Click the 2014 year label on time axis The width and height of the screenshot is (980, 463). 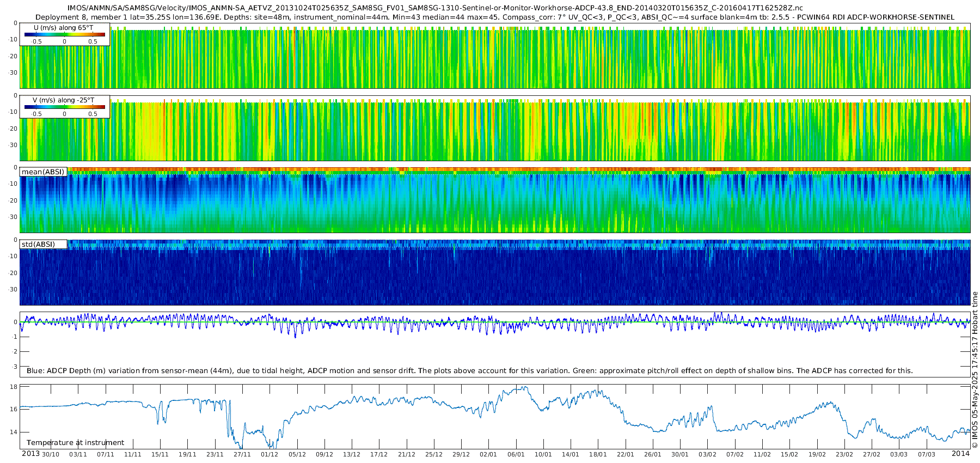point(960,454)
